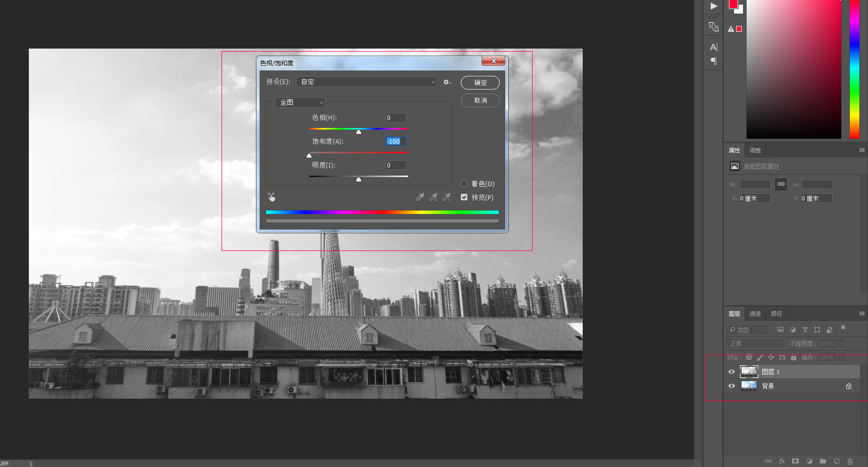This screenshot has width=868, height=467.
Task: Open the 类型 layer filter dropdown
Action: [x=748, y=329]
